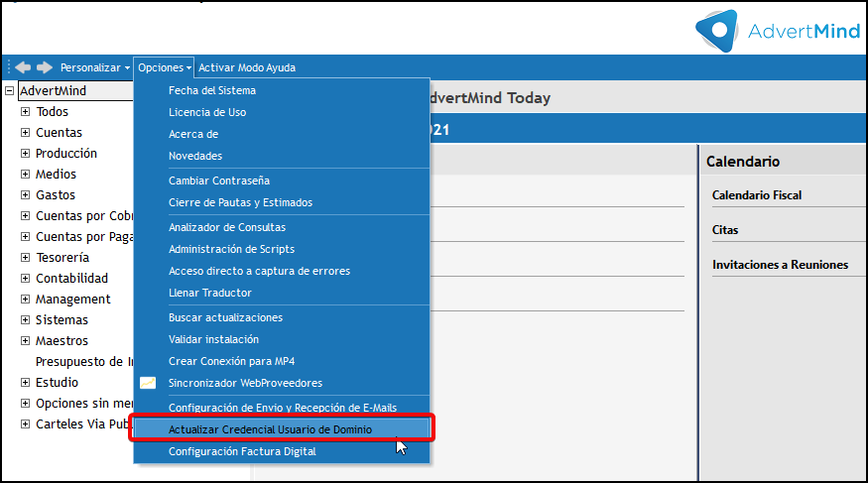Open Configuración de Envío y Recepción de E-Mails

pyautogui.click(x=282, y=408)
